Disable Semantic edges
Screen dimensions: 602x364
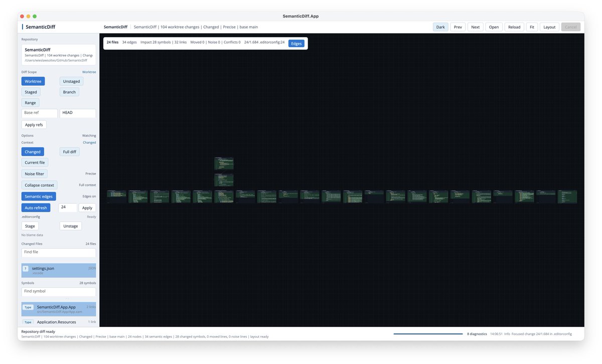(39, 196)
